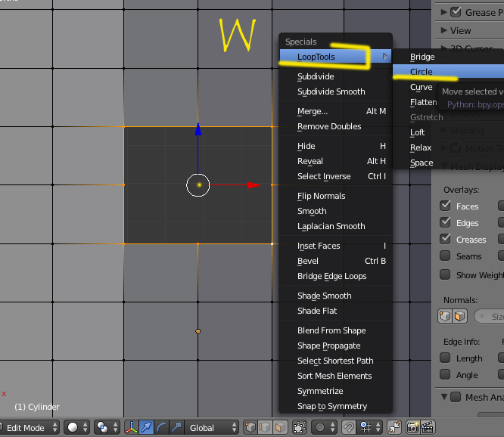Click the normals Size slider field

(489, 317)
